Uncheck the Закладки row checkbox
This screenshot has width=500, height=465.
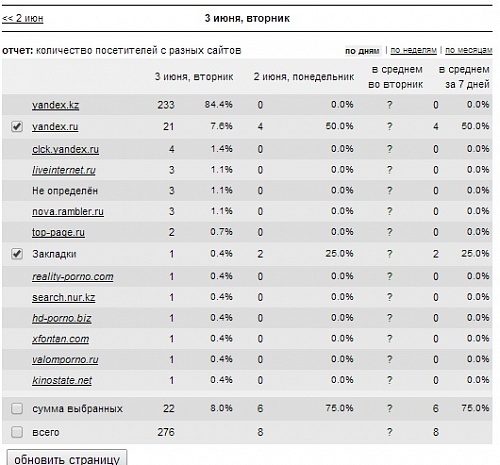point(17,254)
